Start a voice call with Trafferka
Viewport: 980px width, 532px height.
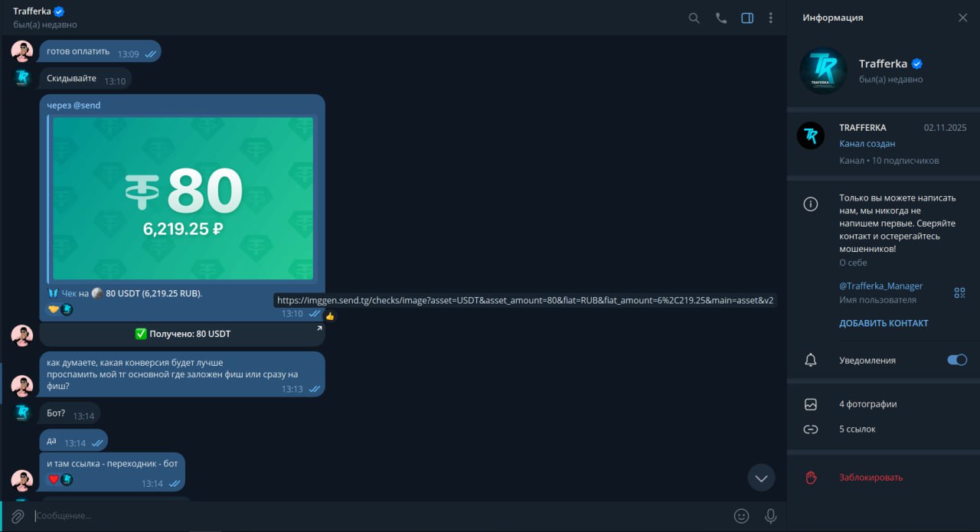(720, 18)
